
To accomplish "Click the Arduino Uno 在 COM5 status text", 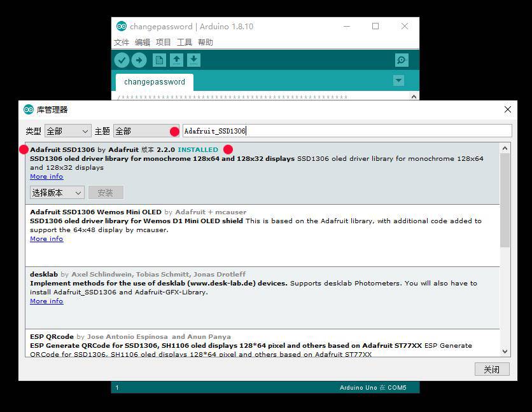I will [373, 388].
